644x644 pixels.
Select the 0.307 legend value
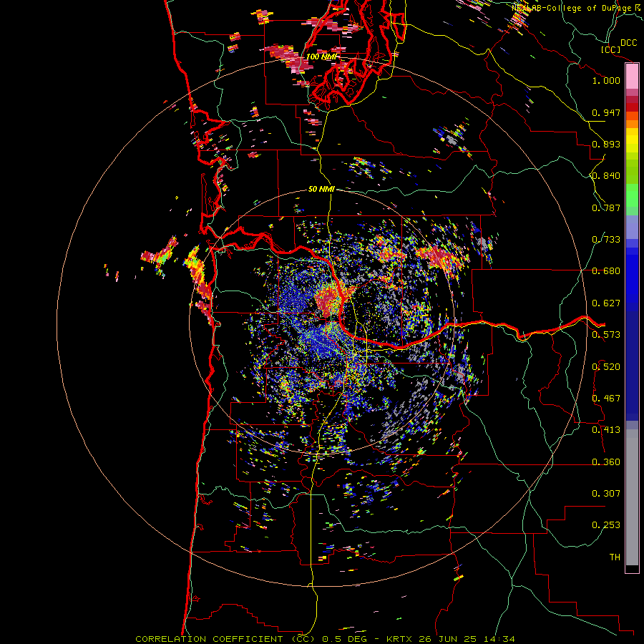click(606, 494)
